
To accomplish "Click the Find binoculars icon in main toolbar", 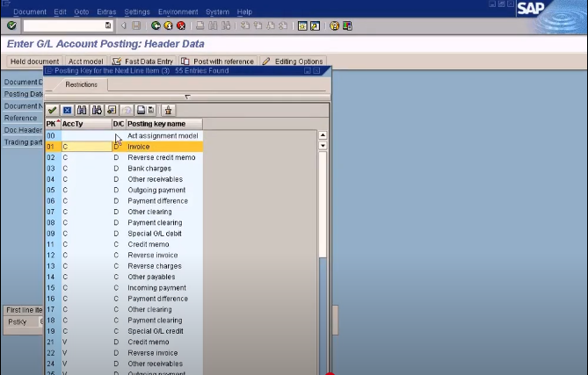I will 213,25.
